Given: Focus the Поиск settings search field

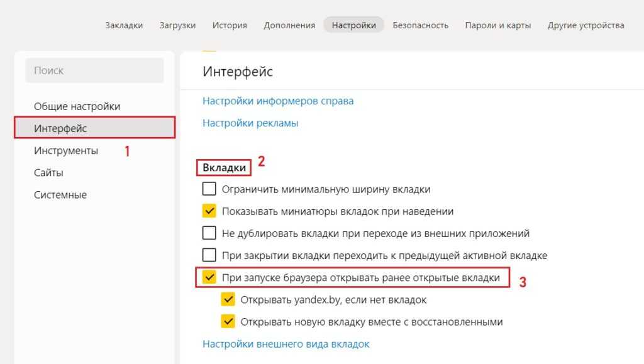Looking at the screenshot, I should [x=94, y=70].
